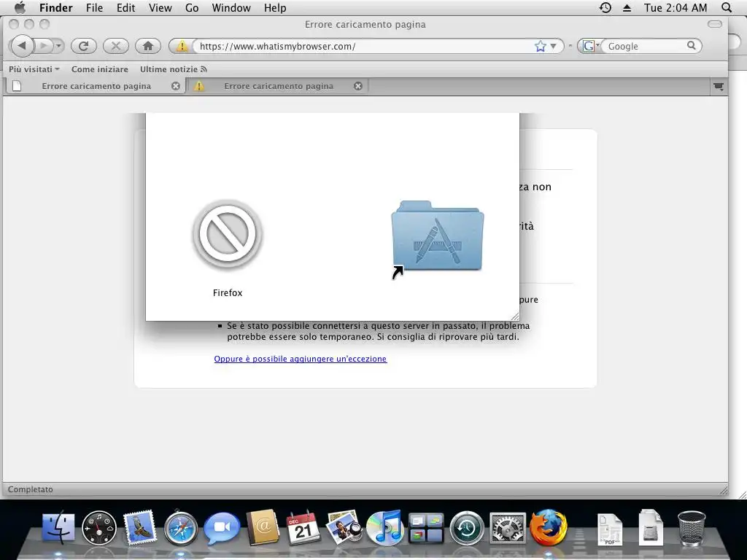Switch to first Errore caricamento pagina tab
Screen dimensions: 747x560
96,86
